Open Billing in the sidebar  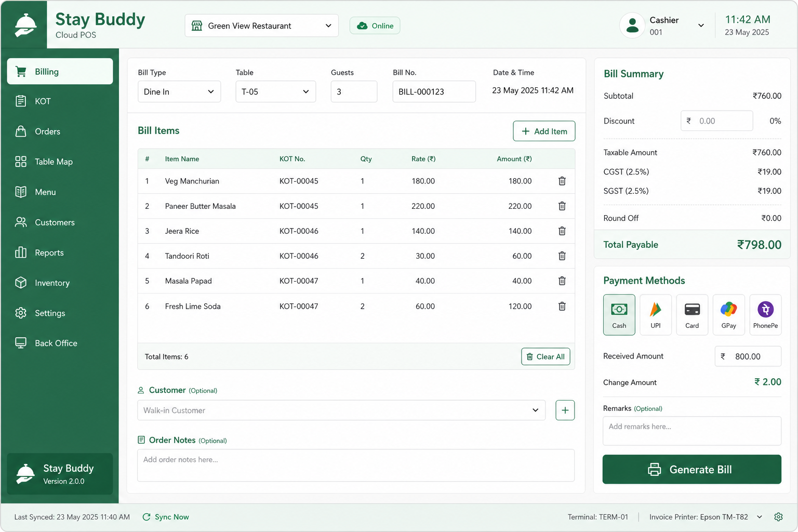point(60,71)
